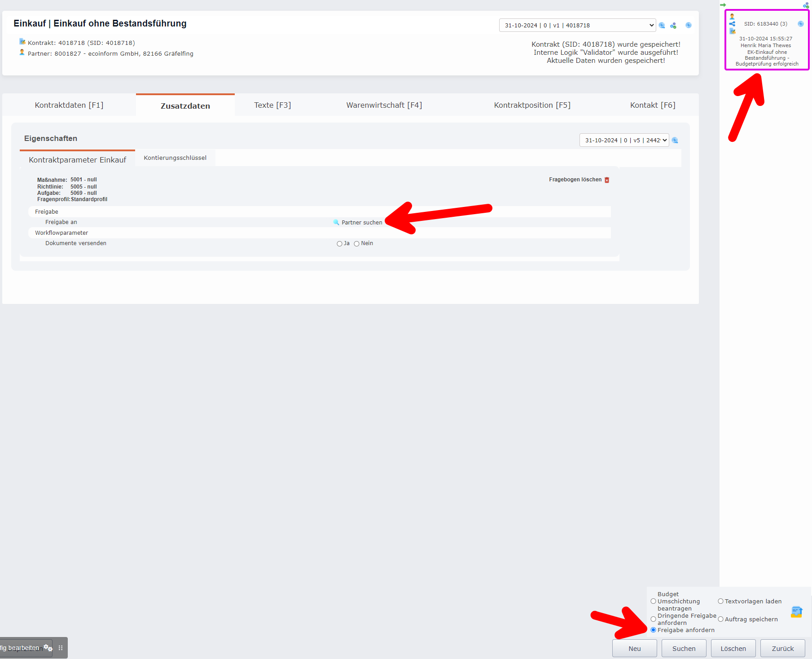
Task: Click the drag handle dots next to bearbeiten
Action: tap(61, 648)
